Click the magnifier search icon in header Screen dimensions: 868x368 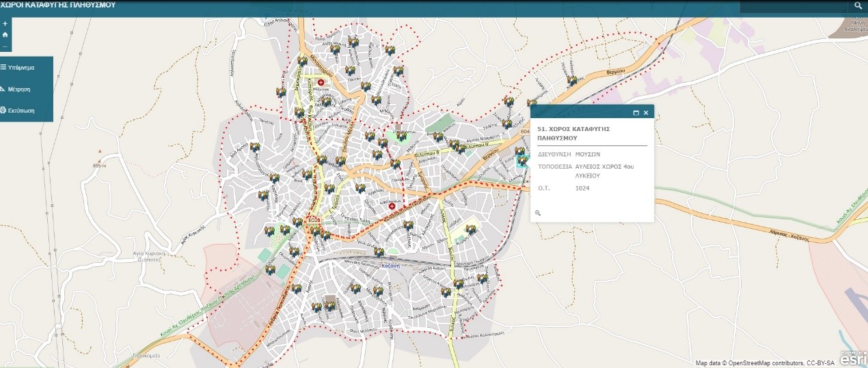[858, 6]
